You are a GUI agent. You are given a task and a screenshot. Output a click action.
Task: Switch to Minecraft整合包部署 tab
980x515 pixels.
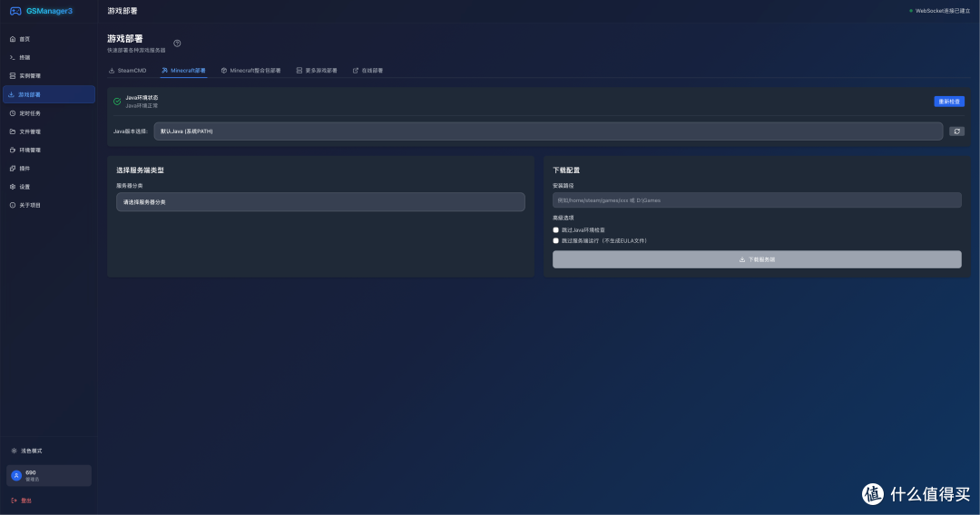pos(250,71)
